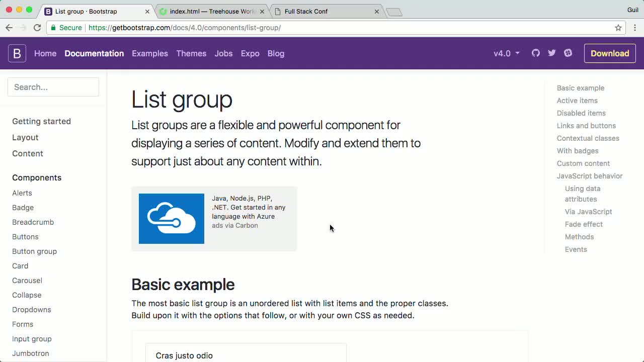The width and height of the screenshot is (644, 362).
Task: Reload the page with the refresh icon
Action: (x=37, y=28)
